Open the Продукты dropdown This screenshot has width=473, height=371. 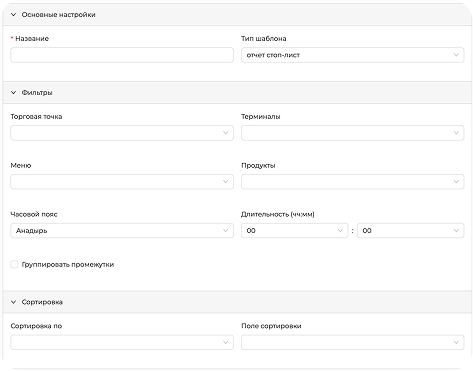(353, 182)
